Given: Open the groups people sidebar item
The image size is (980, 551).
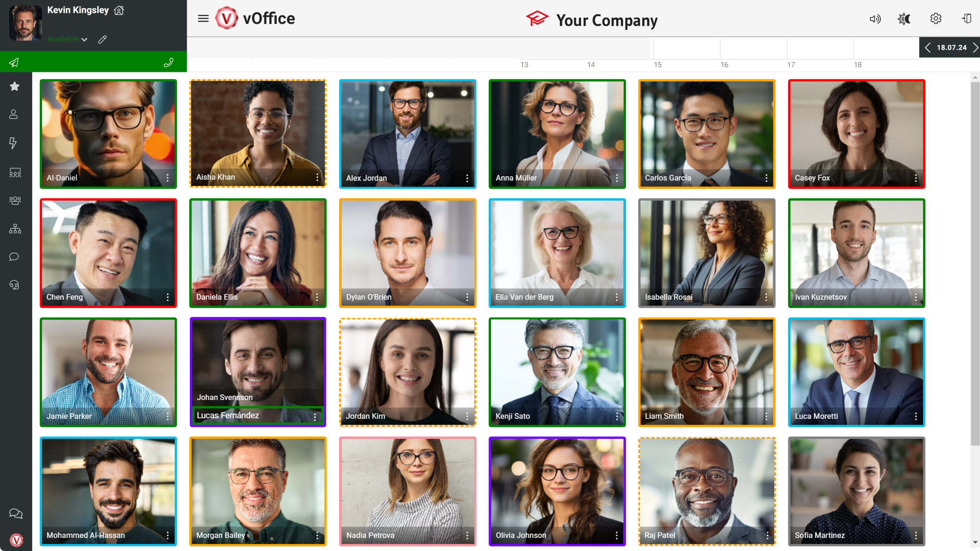Looking at the screenshot, I should click(15, 201).
